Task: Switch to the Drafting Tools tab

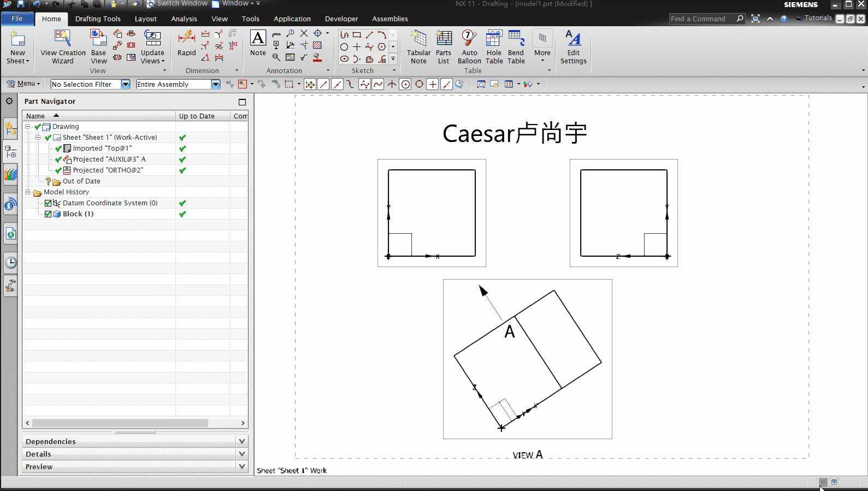Action: pos(98,19)
